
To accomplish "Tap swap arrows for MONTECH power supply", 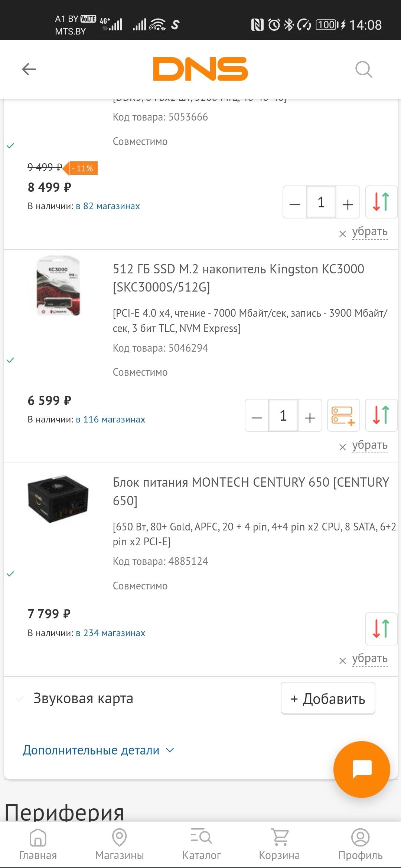I will point(381,629).
